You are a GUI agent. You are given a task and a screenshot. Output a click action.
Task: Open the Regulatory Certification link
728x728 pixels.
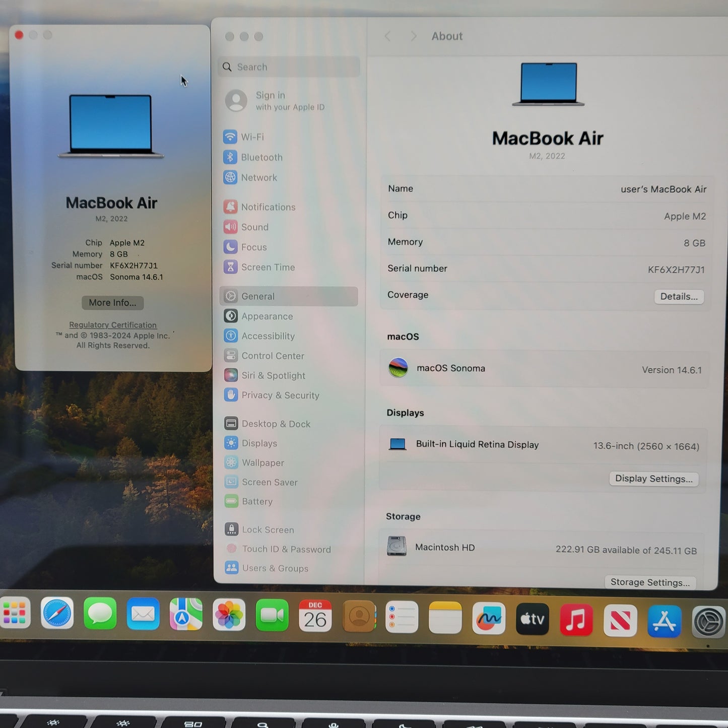click(x=112, y=325)
